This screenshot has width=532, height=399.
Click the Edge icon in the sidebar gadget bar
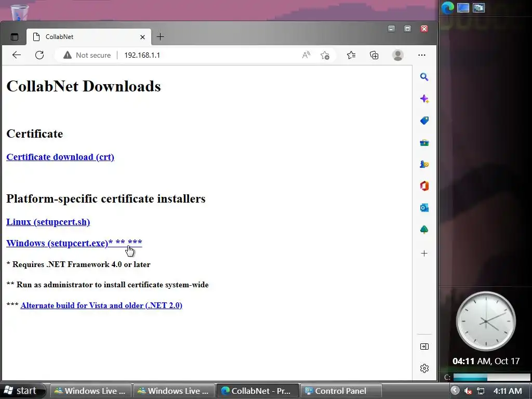[x=448, y=8]
